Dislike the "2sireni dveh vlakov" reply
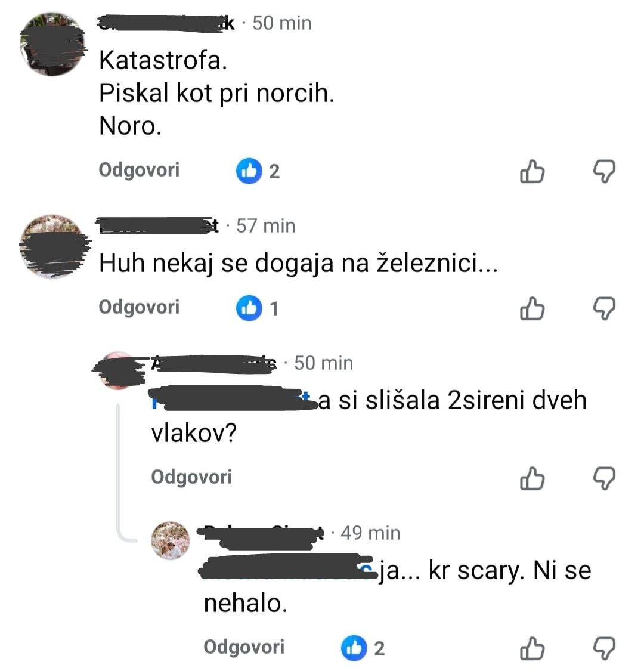Screen dimensions: 644x668 point(605,478)
